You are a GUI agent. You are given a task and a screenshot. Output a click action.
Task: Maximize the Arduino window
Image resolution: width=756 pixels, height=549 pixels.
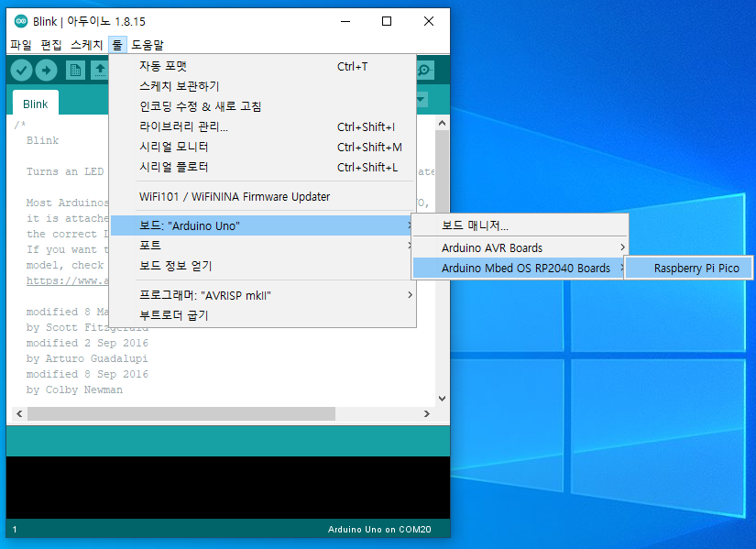click(387, 21)
